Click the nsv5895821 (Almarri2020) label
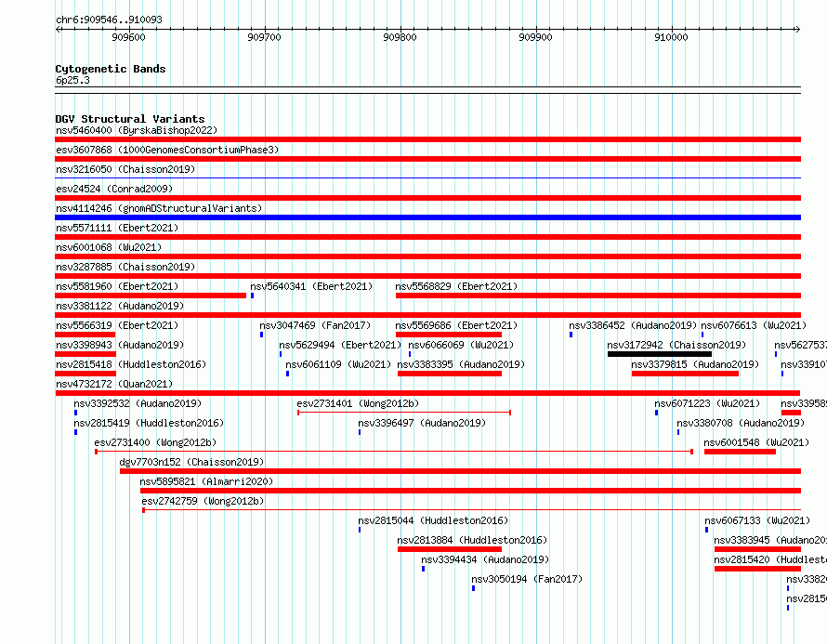 click(x=206, y=481)
